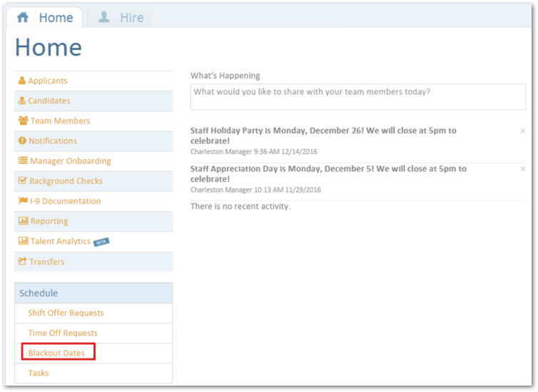Image resolution: width=538 pixels, height=392 pixels.
Task: Click the Schedule section header
Action: (93, 293)
